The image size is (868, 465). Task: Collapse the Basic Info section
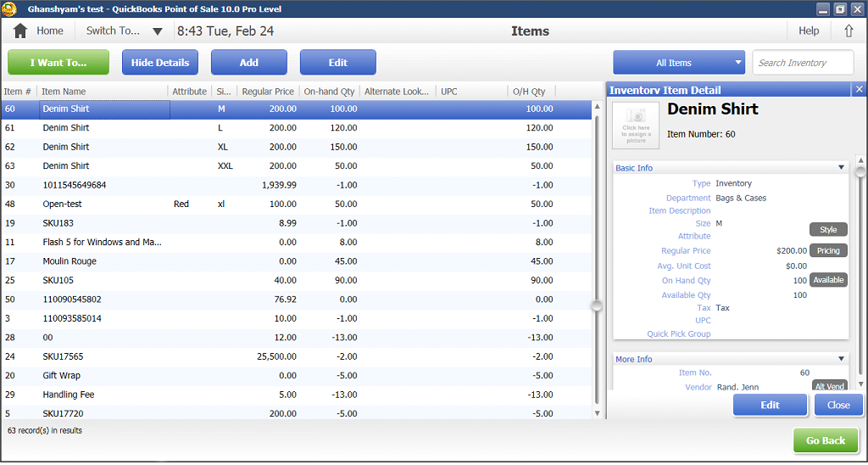coord(841,168)
